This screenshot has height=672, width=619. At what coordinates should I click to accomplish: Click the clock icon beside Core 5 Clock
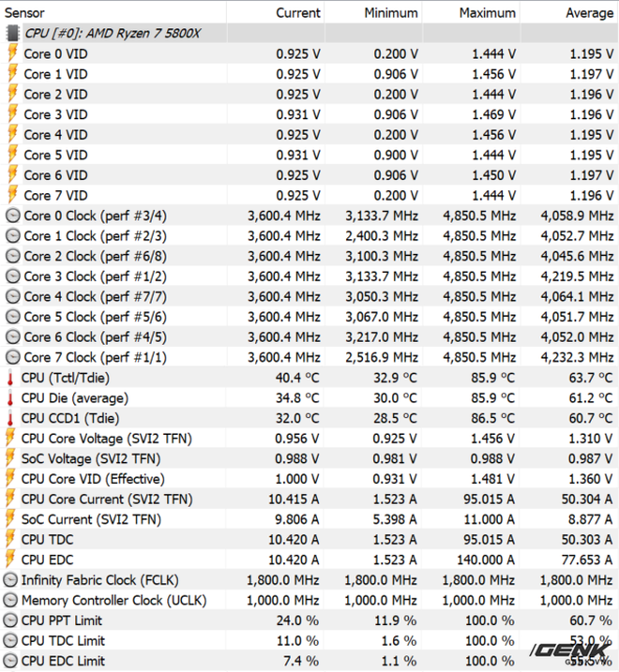point(13,317)
